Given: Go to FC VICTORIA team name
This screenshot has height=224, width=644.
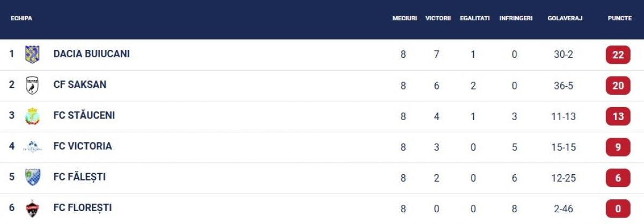Looking at the screenshot, I should pyautogui.click(x=83, y=146).
